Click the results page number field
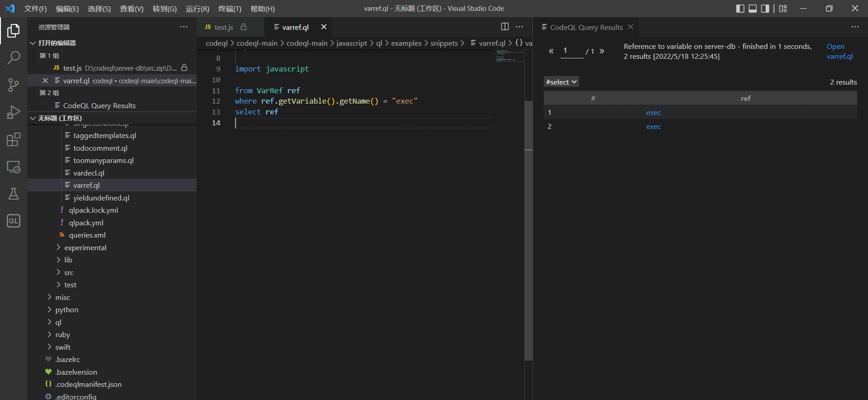 [x=572, y=51]
